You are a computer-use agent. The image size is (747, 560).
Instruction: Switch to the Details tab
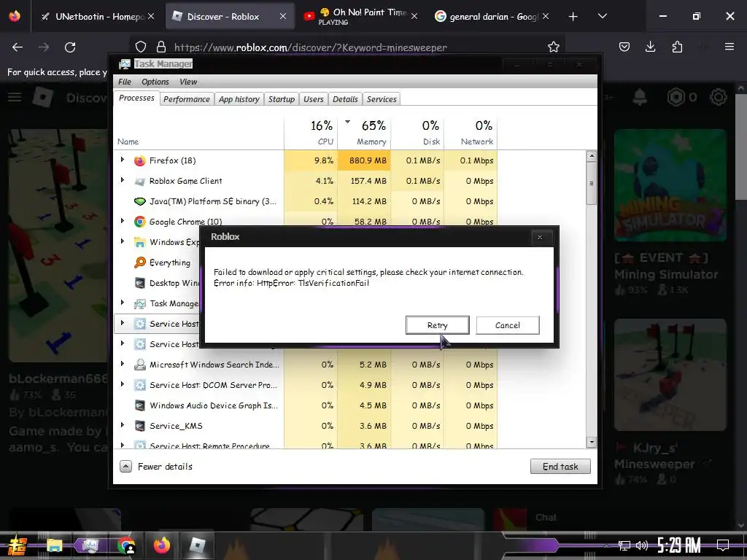(345, 99)
